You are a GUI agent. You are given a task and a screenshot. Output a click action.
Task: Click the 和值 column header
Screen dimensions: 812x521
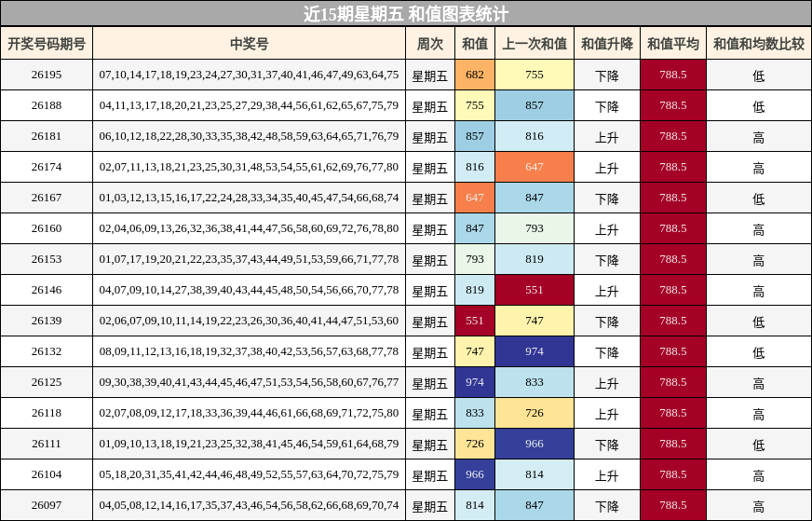click(475, 44)
